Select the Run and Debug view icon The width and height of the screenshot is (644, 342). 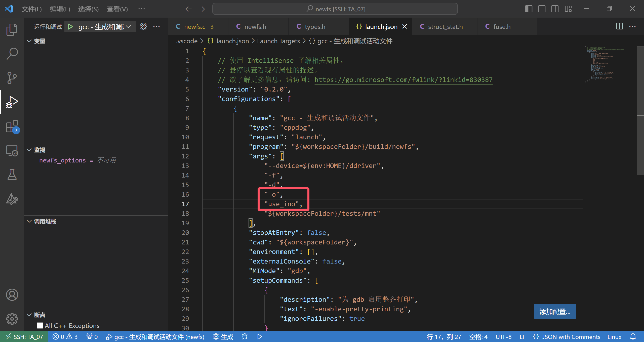12,102
